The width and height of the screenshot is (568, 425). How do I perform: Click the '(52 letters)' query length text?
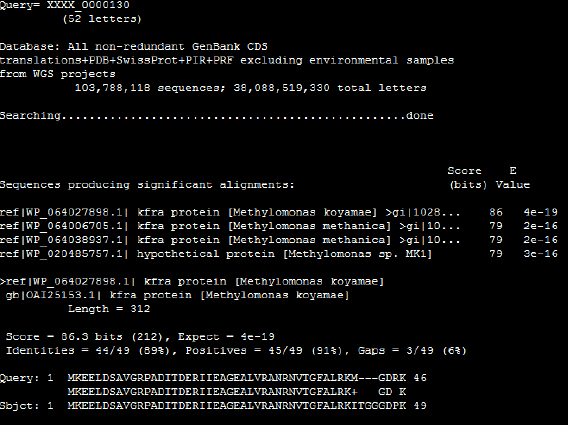[x=102, y=19]
